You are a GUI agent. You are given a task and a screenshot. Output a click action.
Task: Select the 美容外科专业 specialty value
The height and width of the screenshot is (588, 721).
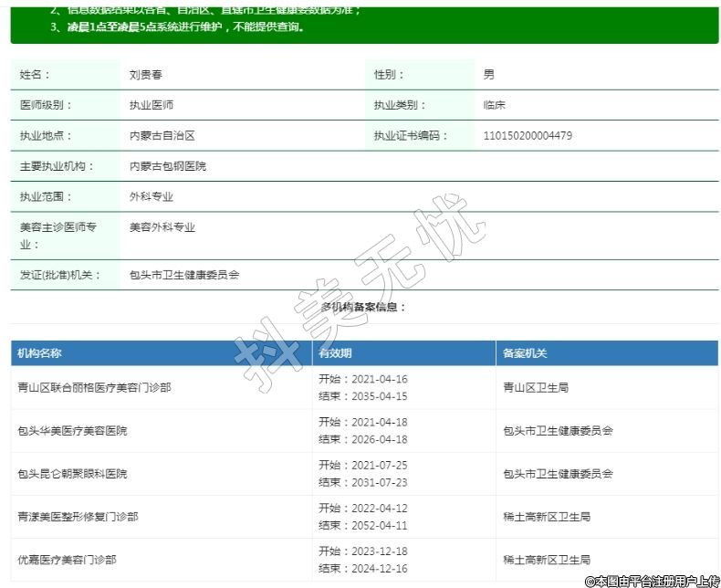pyautogui.click(x=162, y=227)
